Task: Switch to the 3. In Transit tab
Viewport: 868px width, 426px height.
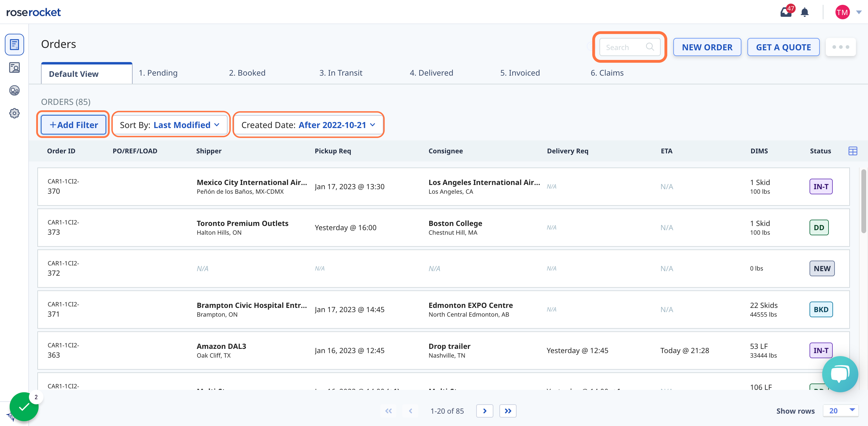Action: (x=341, y=73)
